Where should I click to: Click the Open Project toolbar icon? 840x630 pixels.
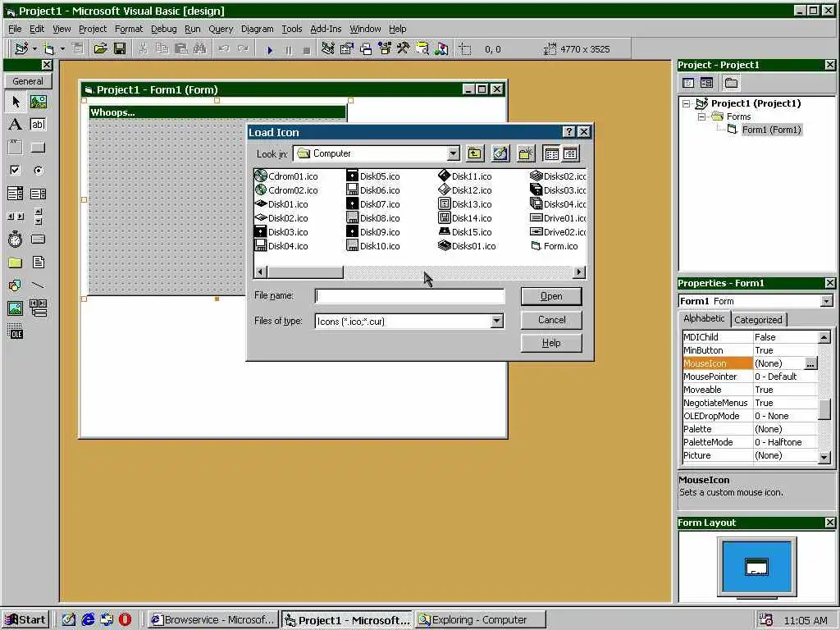[x=100, y=48]
